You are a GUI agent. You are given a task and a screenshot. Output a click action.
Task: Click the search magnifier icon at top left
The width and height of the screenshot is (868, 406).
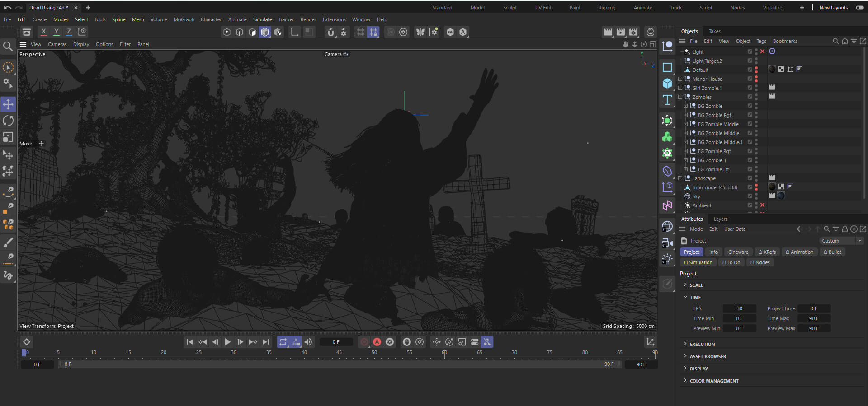pos(8,46)
